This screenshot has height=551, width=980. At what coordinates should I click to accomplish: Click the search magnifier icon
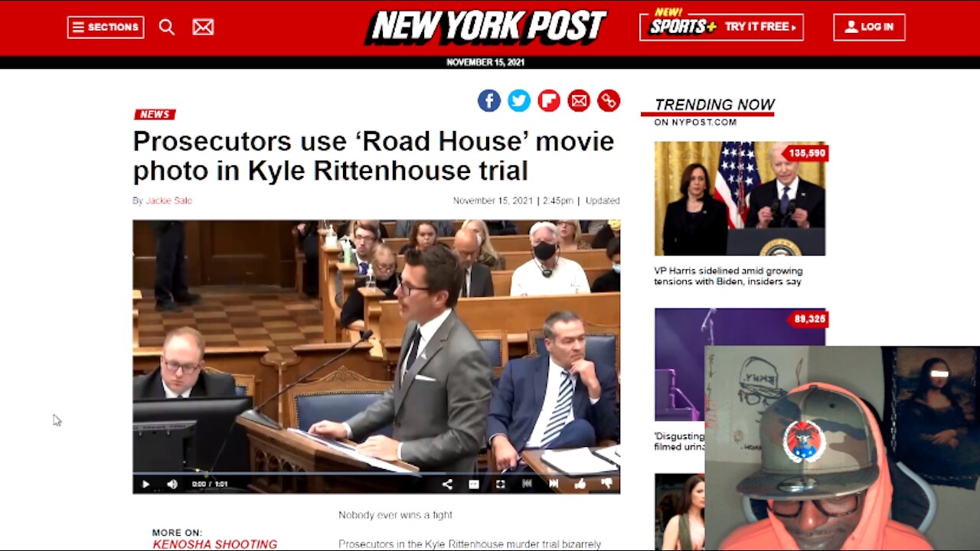166,27
